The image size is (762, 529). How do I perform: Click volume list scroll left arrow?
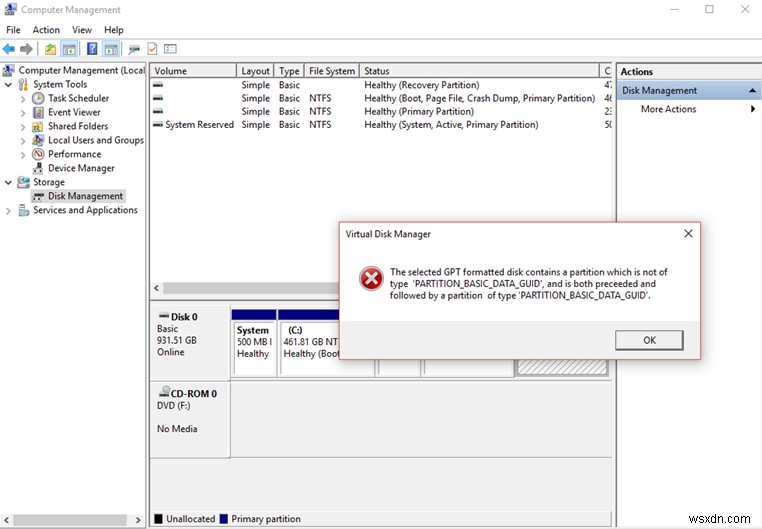[156, 288]
